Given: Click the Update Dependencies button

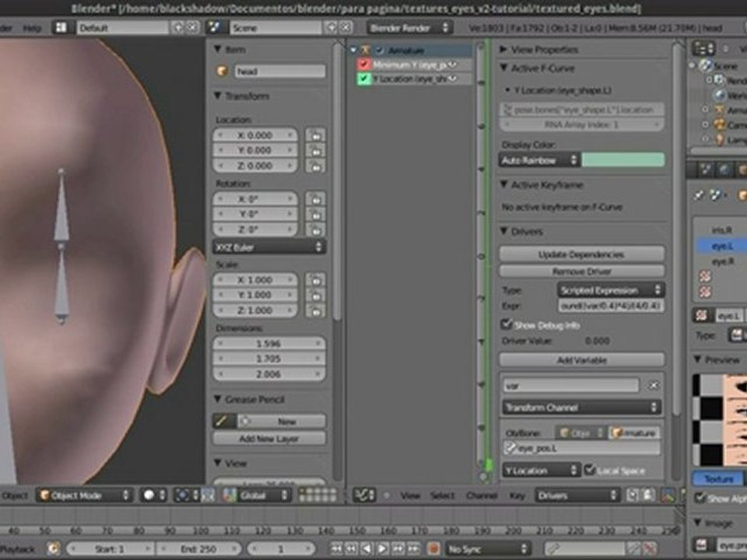Looking at the screenshot, I should tap(582, 254).
